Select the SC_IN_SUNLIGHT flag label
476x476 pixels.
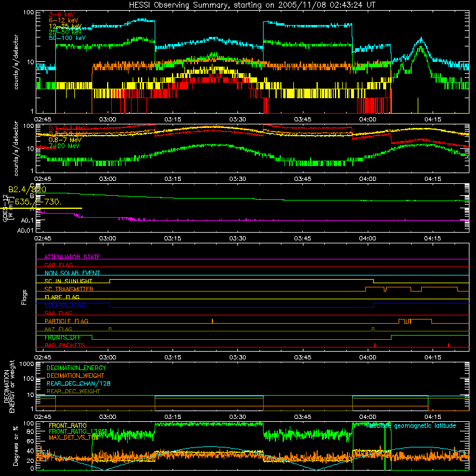(68, 281)
